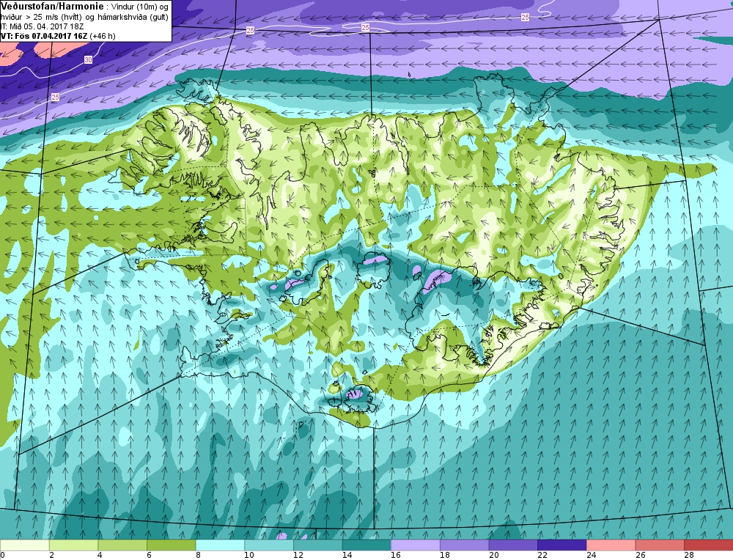
Task: Click legend scale number '12'
Action: [298, 556]
